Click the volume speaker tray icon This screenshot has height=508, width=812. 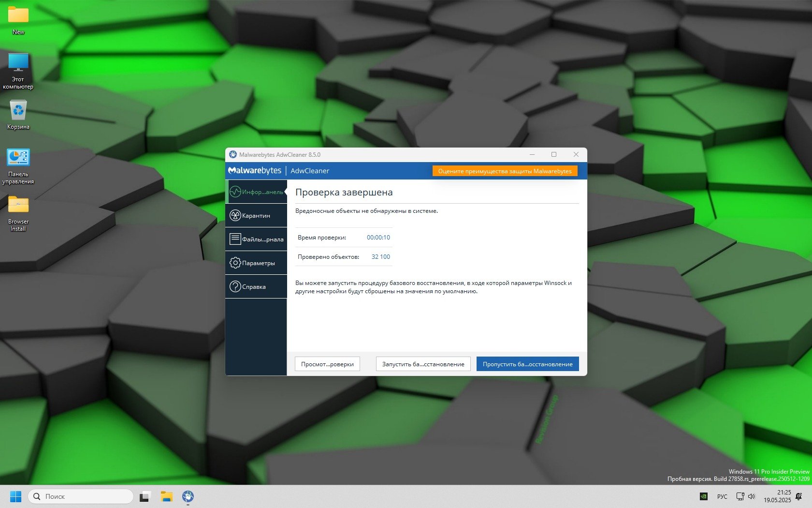tap(752, 496)
